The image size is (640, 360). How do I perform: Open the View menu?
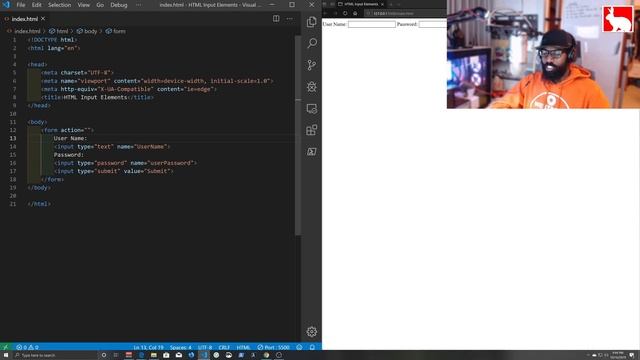(83, 5)
